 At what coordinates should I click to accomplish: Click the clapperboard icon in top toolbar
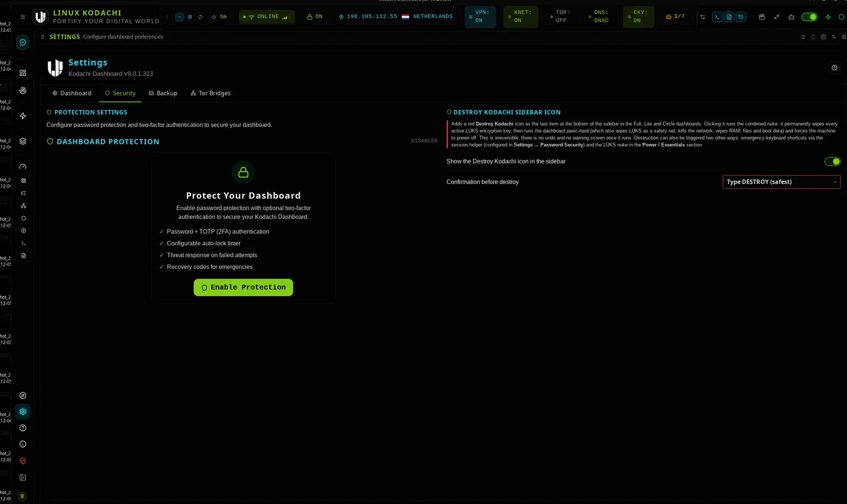(x=762, y=17)
